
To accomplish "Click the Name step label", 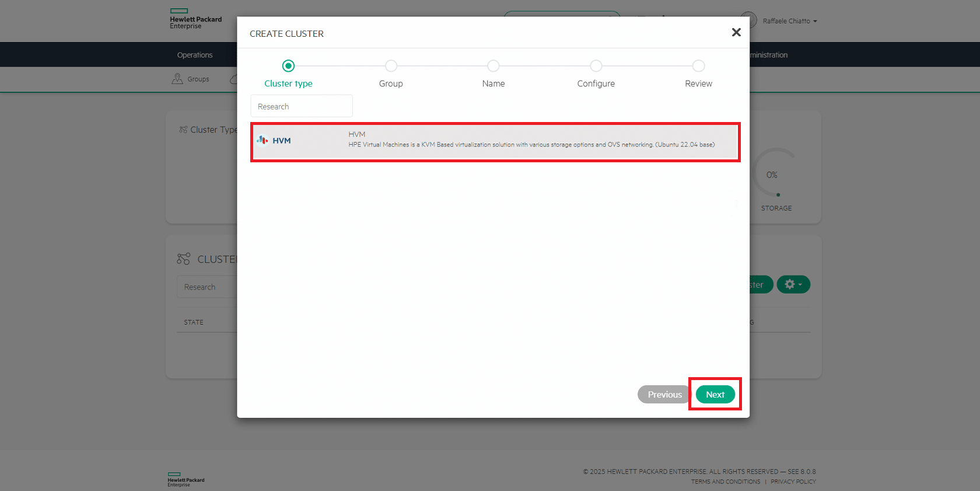I will 494,83.
